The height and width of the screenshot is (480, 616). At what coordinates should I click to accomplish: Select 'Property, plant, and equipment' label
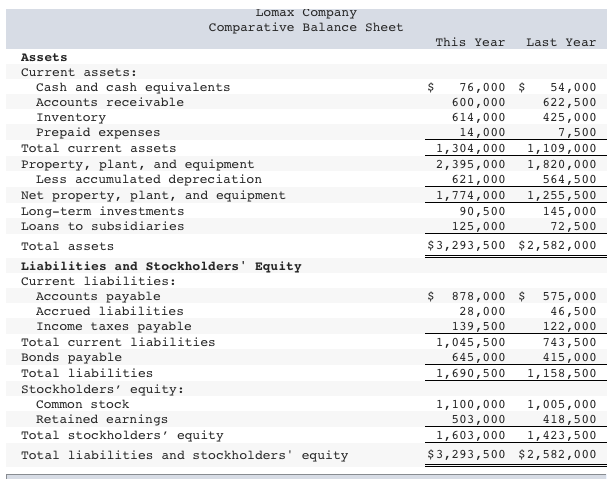pyautogui.click(x=138, y=164)
